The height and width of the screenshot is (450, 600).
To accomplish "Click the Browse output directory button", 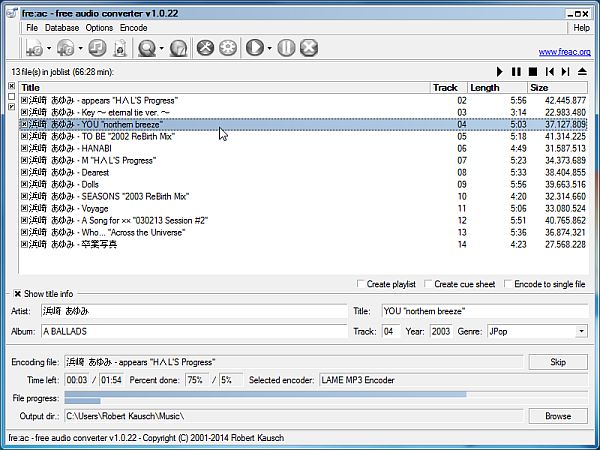I will tap(558, 416).
